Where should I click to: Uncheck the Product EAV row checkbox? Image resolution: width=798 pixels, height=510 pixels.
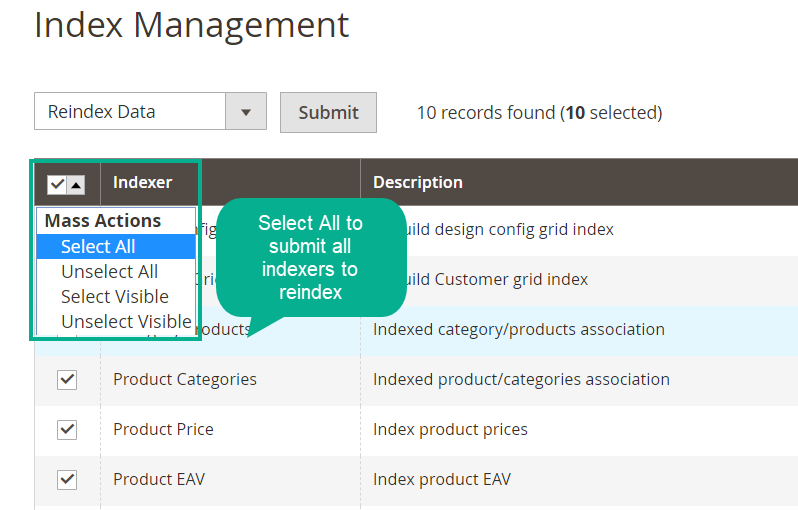point(67,479)
